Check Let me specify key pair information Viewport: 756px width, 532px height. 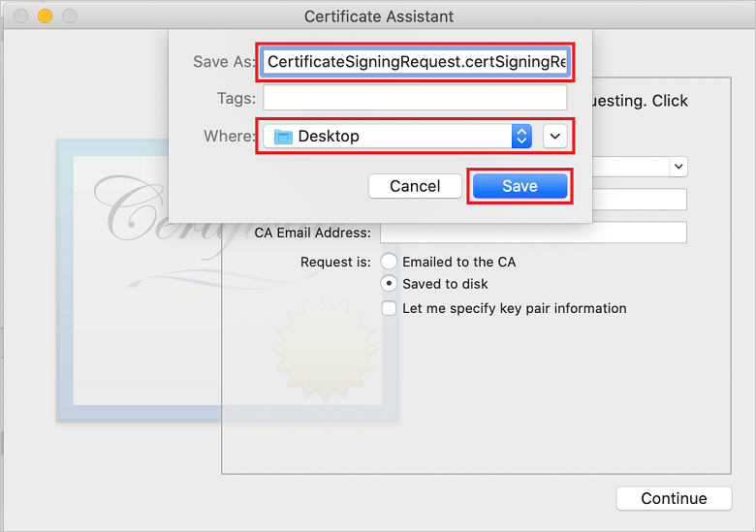pos(389,308)
